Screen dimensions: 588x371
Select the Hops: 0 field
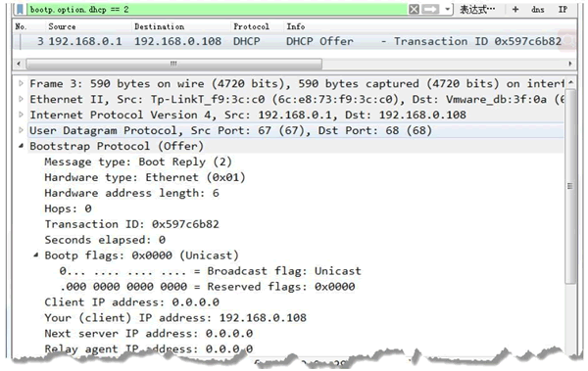tap(68, 209)
